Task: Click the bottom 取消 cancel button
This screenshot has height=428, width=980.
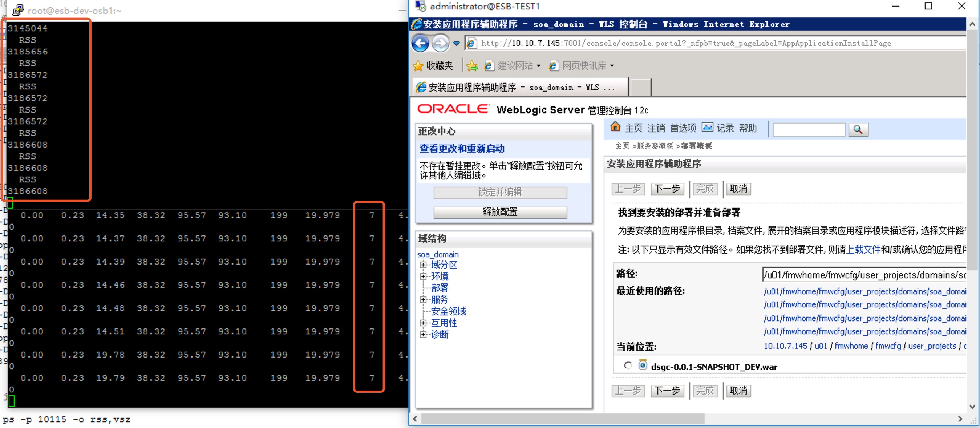Action: point(738,391)
